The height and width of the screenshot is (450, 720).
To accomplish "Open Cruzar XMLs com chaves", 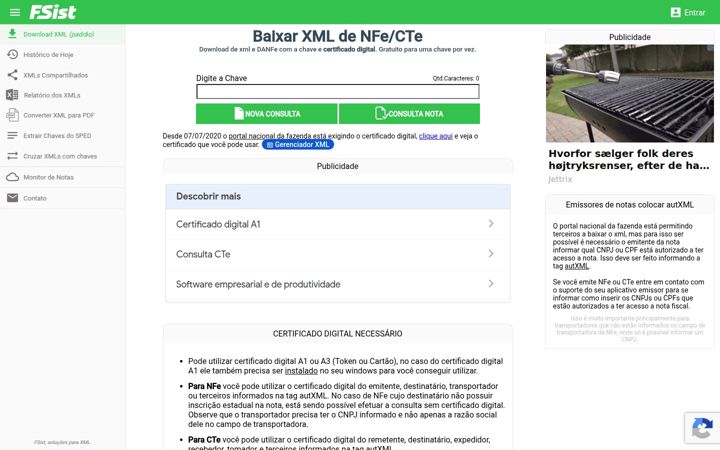I will click(x=60, y=157).
